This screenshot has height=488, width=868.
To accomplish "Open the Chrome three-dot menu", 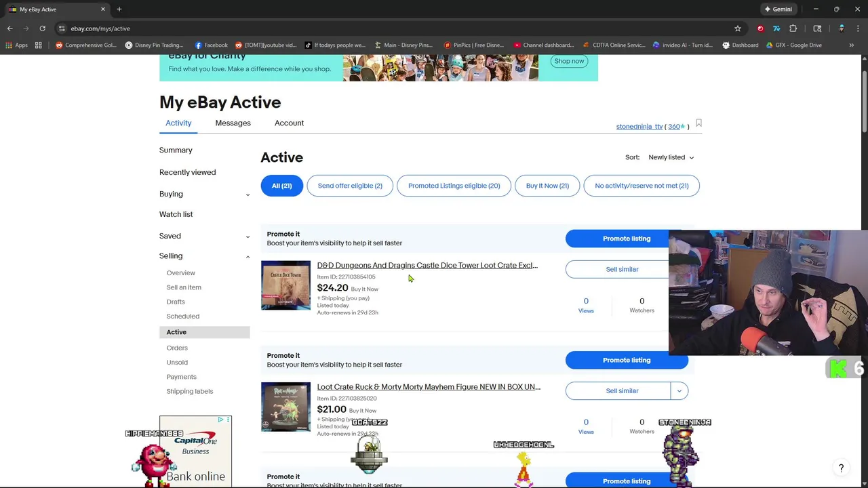I will [x=859, y=28].
